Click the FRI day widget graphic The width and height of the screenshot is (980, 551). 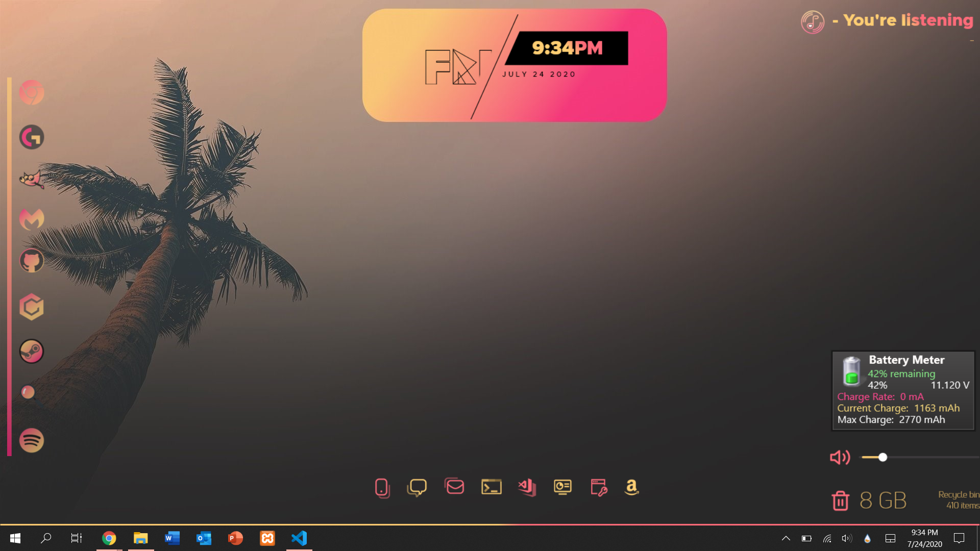click(458, 67)
